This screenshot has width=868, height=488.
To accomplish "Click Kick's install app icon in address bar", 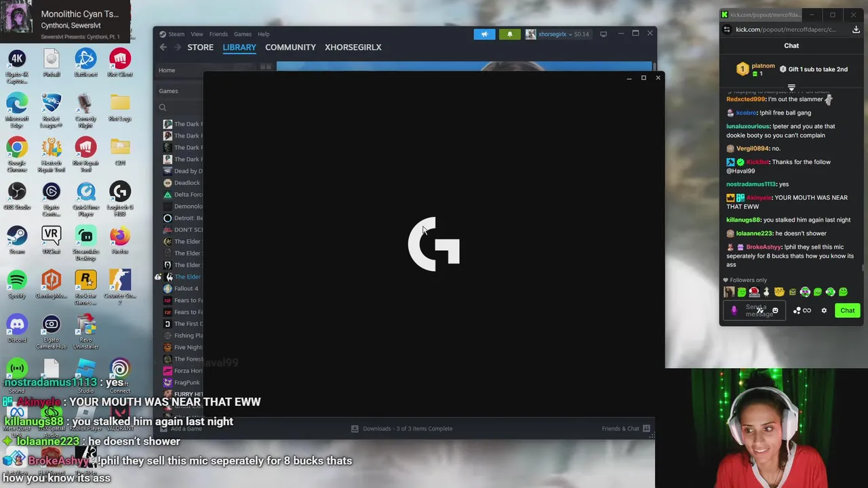I will (856, 29).
